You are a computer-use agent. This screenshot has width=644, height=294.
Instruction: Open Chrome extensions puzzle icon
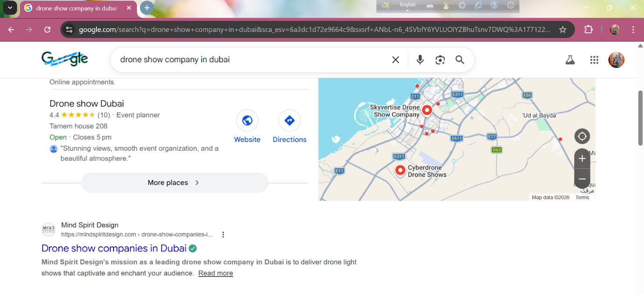coord(588,30)
